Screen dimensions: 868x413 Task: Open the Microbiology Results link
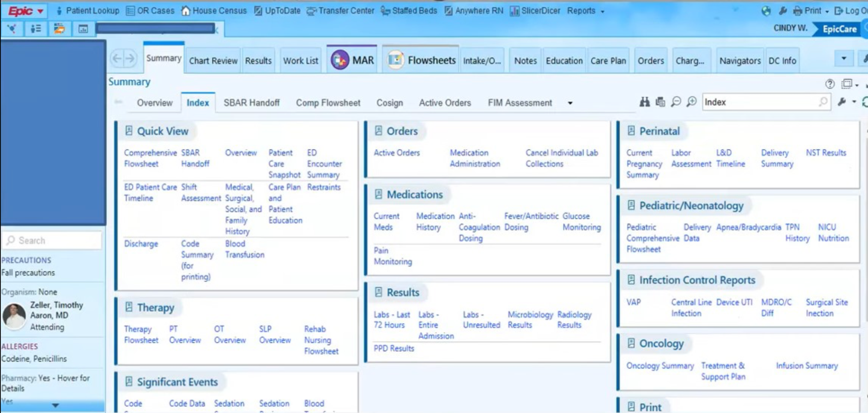pyautogui.click(x=530, y=320)
